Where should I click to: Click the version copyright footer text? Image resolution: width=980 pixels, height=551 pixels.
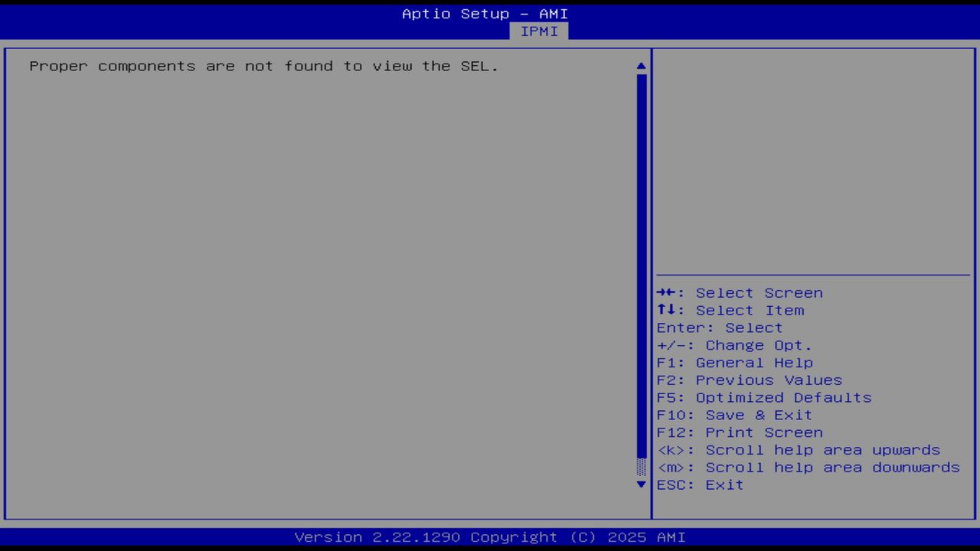[x=490, y=537]
